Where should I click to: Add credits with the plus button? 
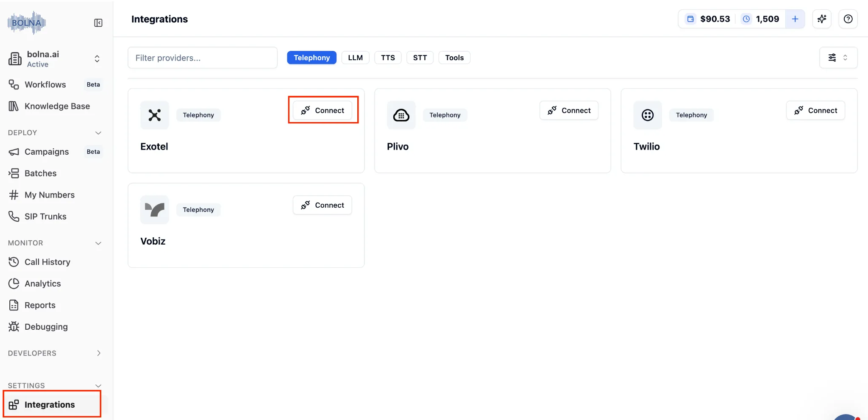tap(795, 19)
